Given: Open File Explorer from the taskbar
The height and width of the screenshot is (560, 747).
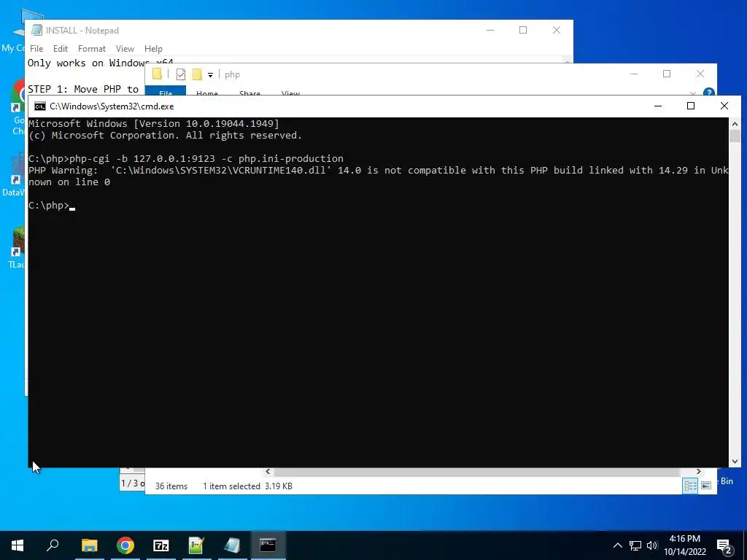Looking at the screenshot, I should coord(90,545).
